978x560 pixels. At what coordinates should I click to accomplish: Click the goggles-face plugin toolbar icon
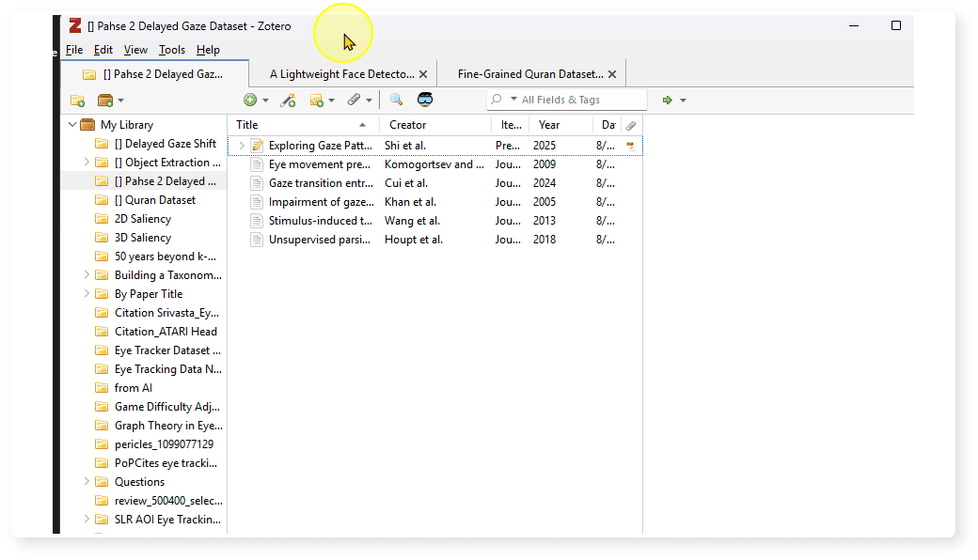(x=425, y=100)
